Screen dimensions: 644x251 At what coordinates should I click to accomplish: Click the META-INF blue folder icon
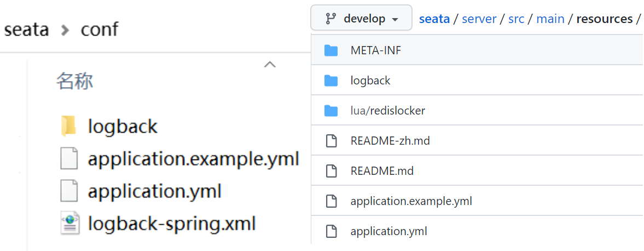[x=330, y=50]
